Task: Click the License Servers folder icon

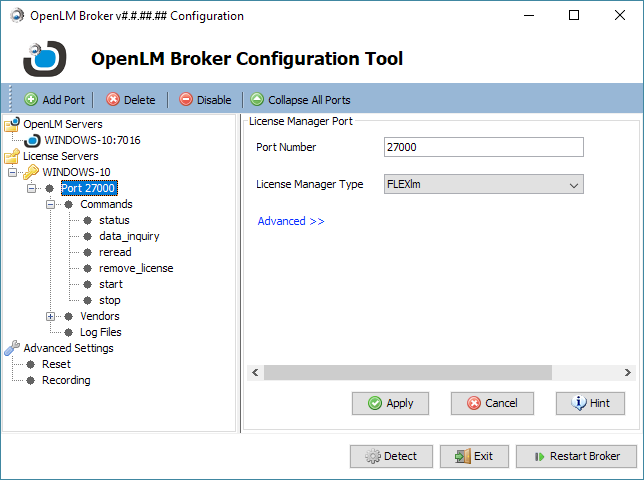Action: pyautogui.click(x=12, y=156)
